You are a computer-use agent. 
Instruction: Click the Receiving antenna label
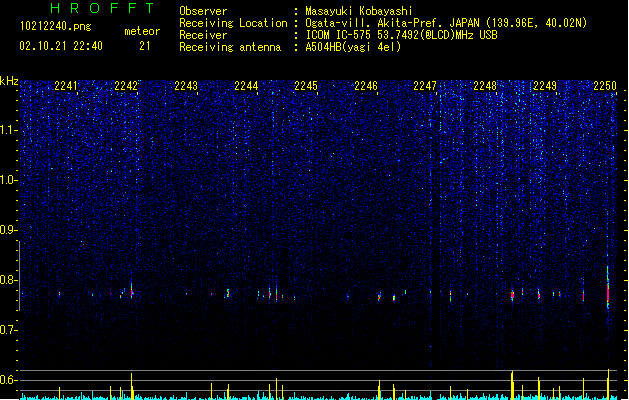click(x=230, y=47)
